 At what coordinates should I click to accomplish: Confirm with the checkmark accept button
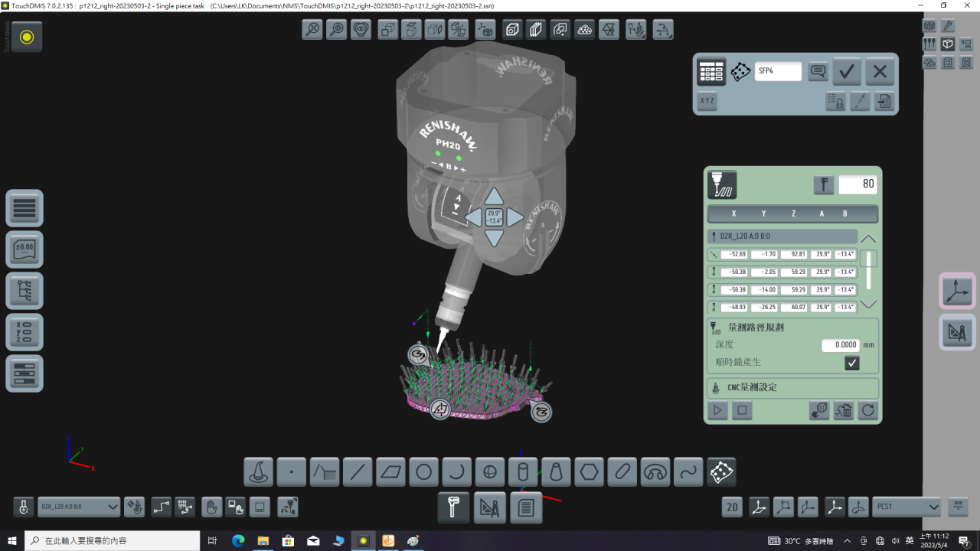[847, 72]
